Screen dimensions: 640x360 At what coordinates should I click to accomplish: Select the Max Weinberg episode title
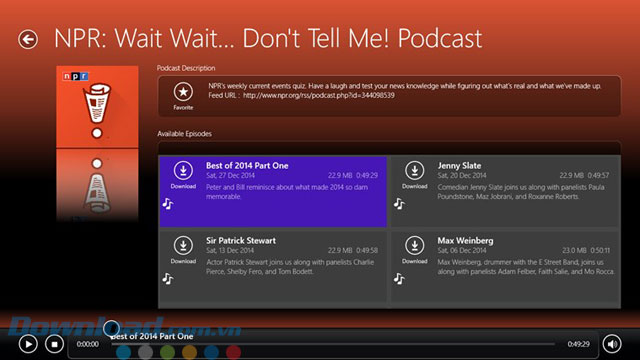click(465, 241)
